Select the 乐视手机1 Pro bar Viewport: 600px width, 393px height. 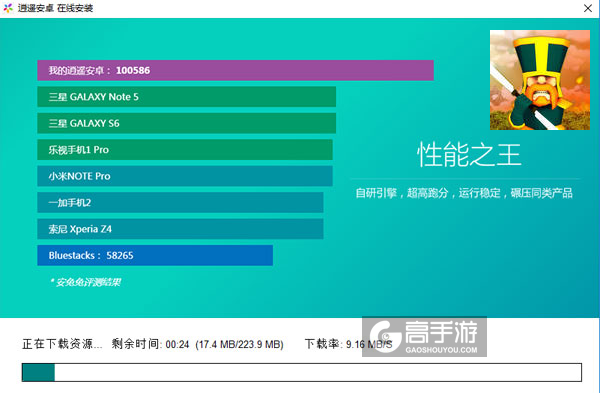point(185,150)
